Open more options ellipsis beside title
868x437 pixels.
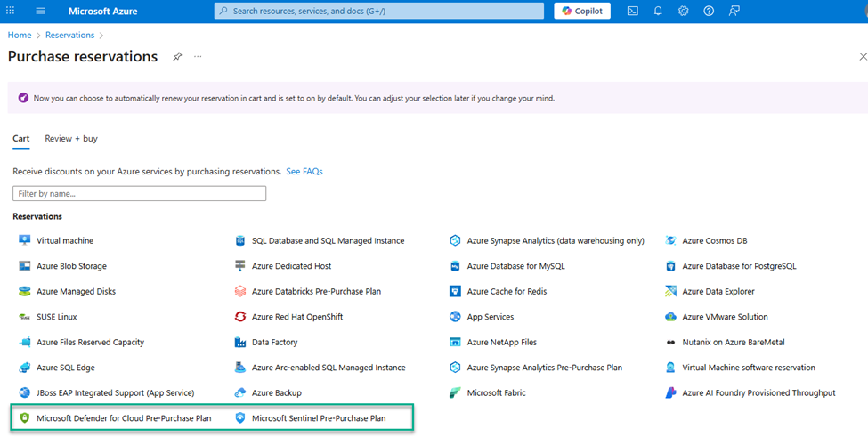tap(198, 57)
